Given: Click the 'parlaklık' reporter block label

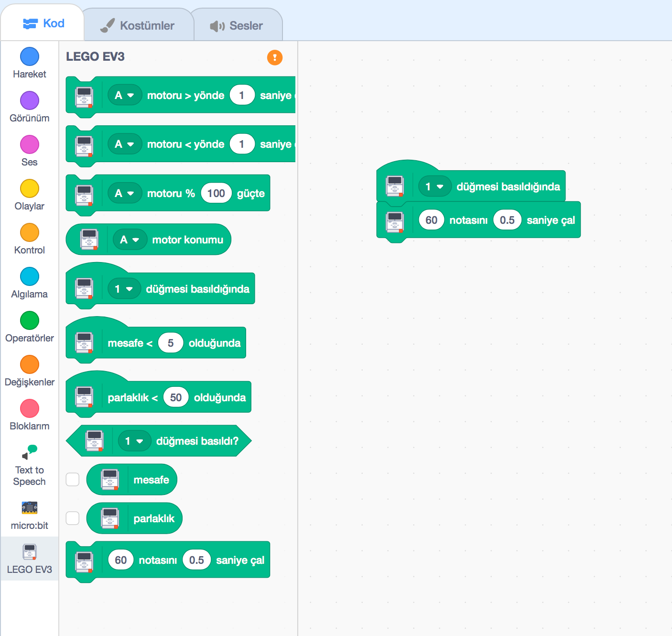Looking at the screenshot, I should 154,518.
